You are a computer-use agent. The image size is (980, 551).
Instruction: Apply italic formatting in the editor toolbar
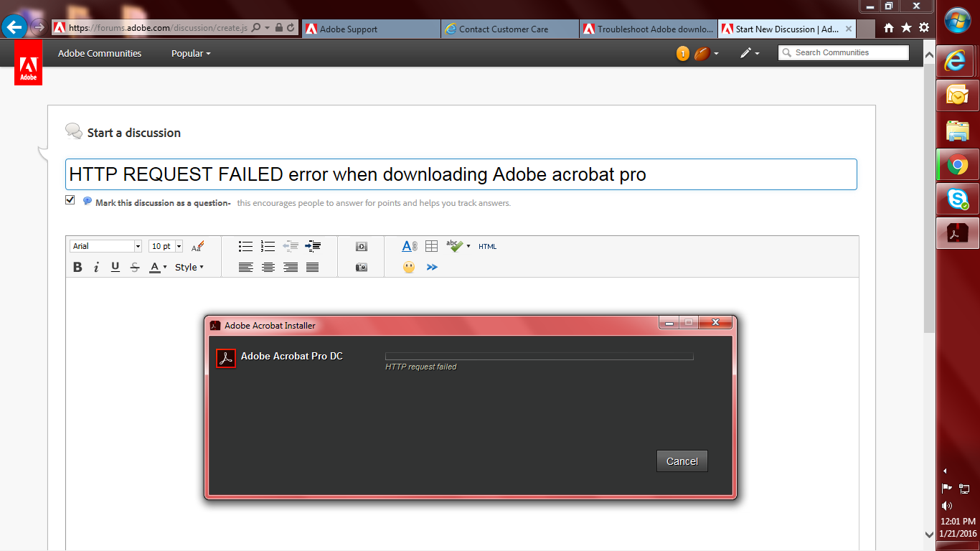(96, 267)
